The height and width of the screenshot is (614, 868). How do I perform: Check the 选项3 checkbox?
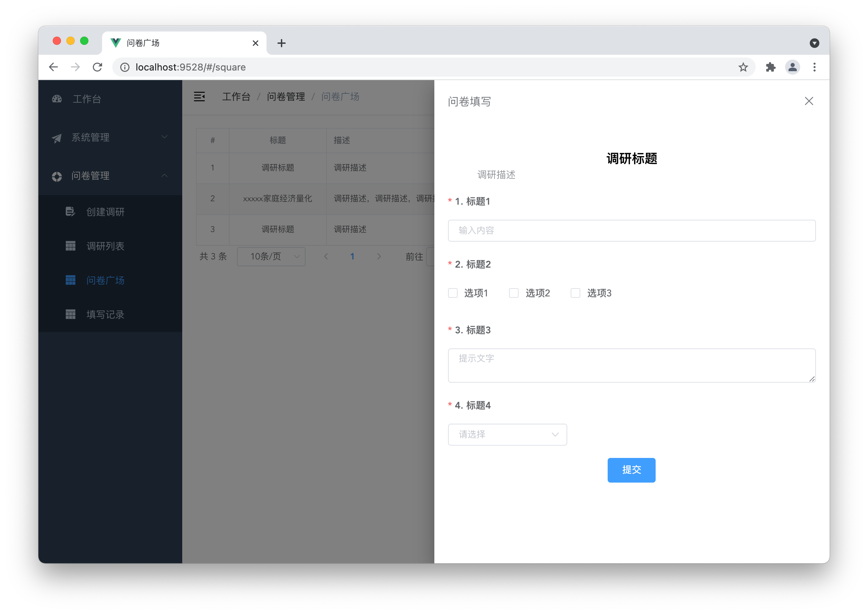click(x=575, y=293)
